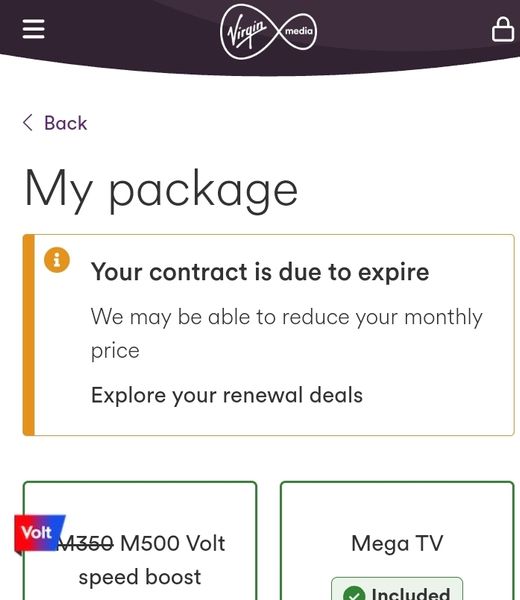Tap the My package page heading

tap(161, 190)
